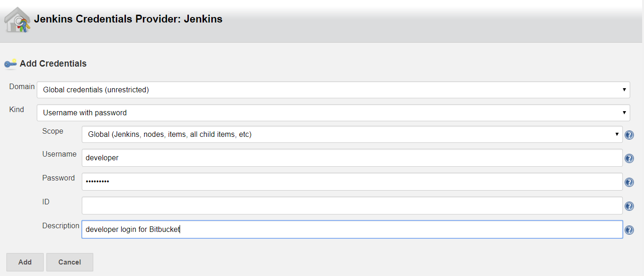
Task: Click the Cancel button
Action: click(70, 262)
